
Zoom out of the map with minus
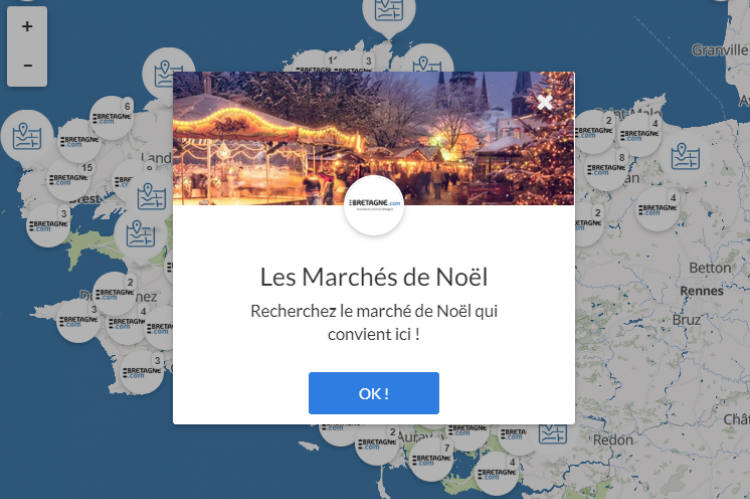coord(27,66)
